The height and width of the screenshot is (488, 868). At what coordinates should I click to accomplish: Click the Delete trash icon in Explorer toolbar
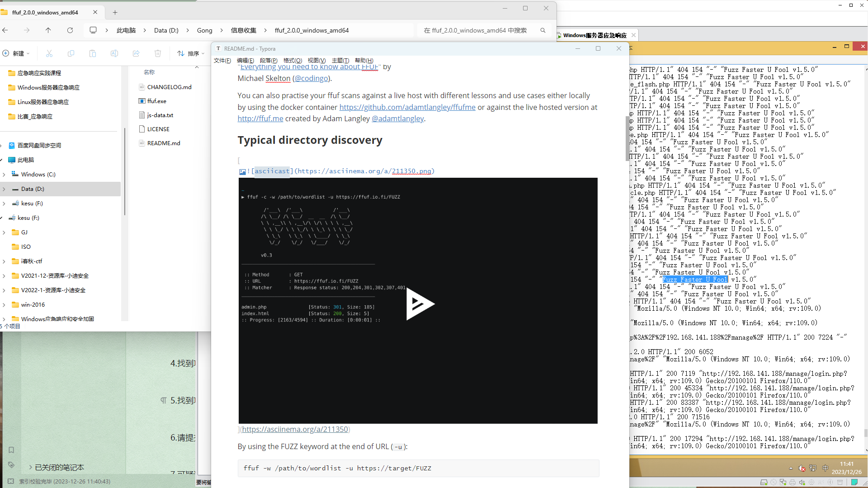coord(158,53)
